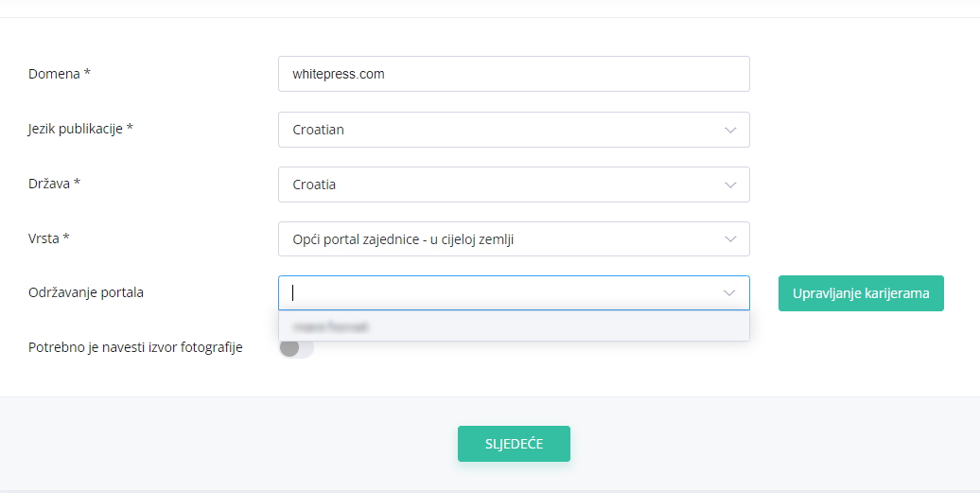The width and height of the screenshot is (980, 493).
Task: Toggle the photo source required switch
Action: [296, 348]
